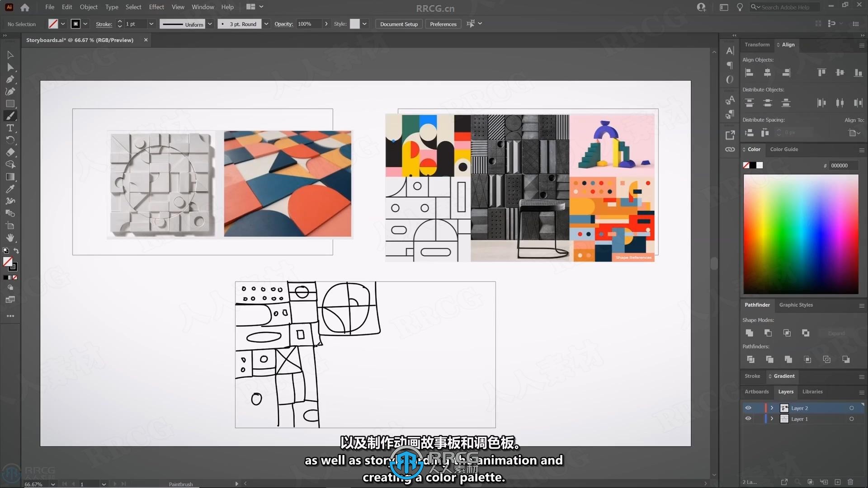Image resolution: width=868 pixels, height=488 pixels.
Task: Toggle the lock icon on Layer 2
Action: click(x=758, y=408)
